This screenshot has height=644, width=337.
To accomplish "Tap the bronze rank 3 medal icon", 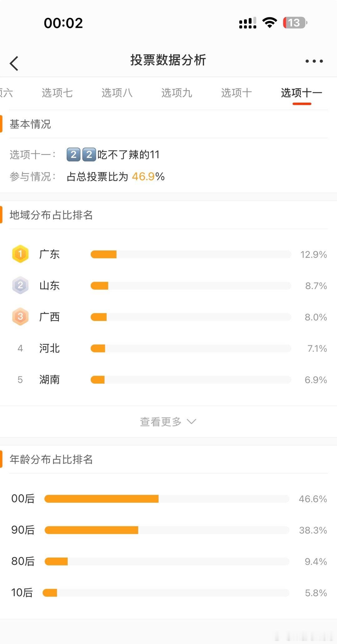I will [20, 317].
